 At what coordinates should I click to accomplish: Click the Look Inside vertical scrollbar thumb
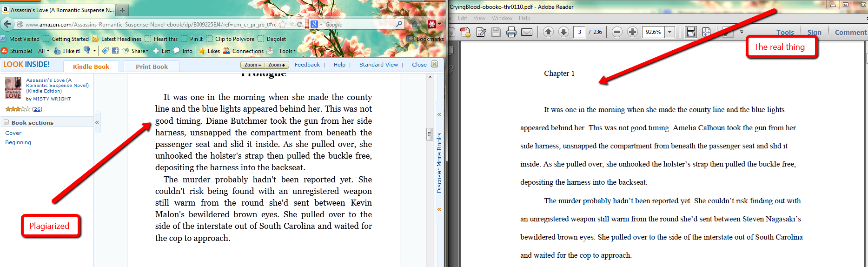pyautogui.click(x=430, y=134)
